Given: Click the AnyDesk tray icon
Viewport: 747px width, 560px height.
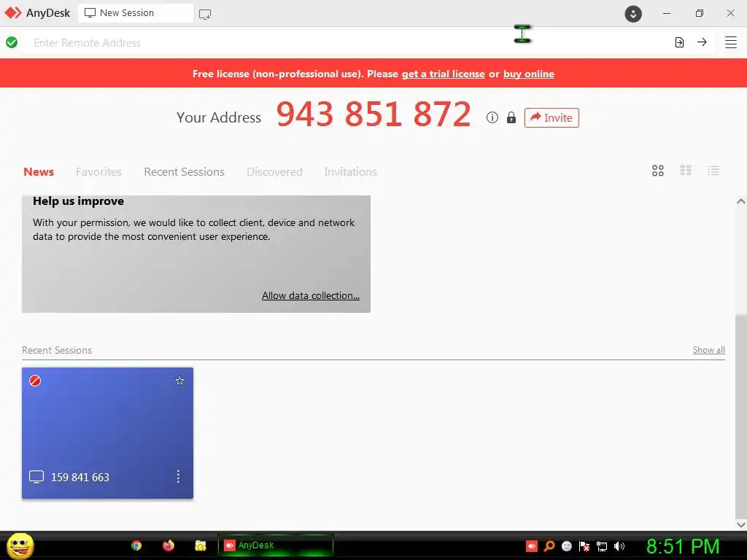Looking at the screenshot, I should coord(532,545).
